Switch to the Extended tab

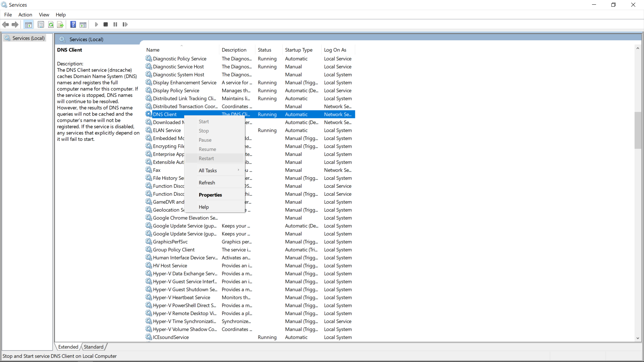[x=68, y=347]
